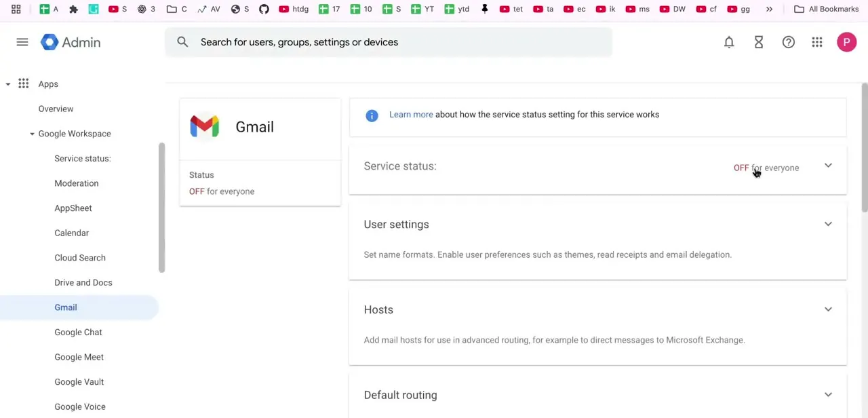Click OFF for everyone in Service status row
868x418 pixels.
(766, 168)
